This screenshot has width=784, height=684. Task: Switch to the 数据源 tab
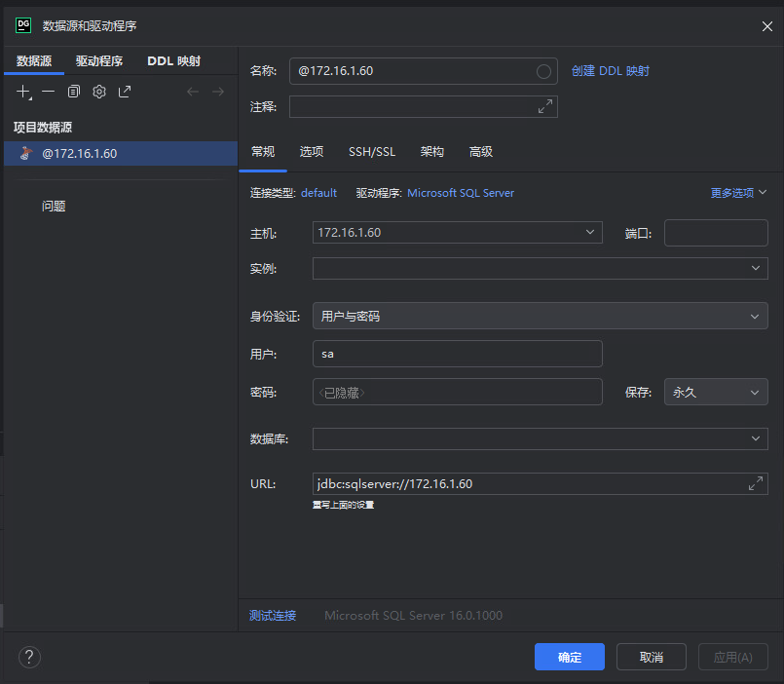click(34, 61)
